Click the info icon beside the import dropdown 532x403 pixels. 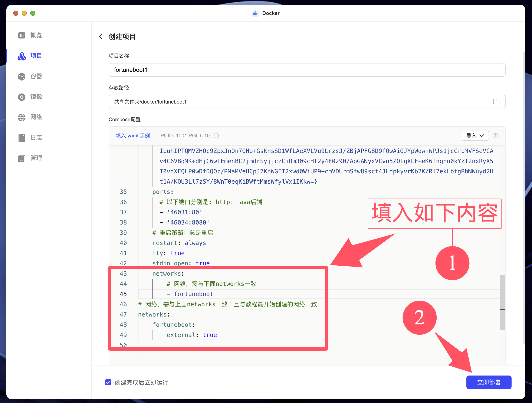coord(495,136)
